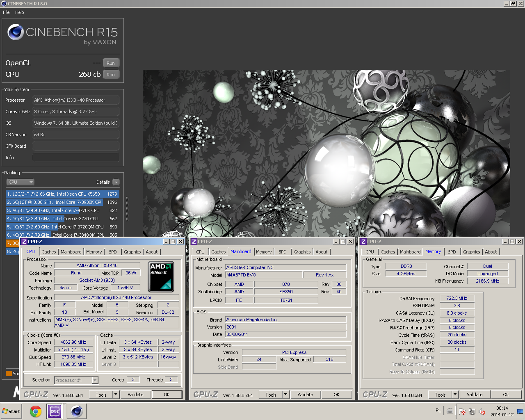Select ranking row Intel Xeon CPU X5650
The width and height of the screenshot is (525, 420).
tap(62, 194)
